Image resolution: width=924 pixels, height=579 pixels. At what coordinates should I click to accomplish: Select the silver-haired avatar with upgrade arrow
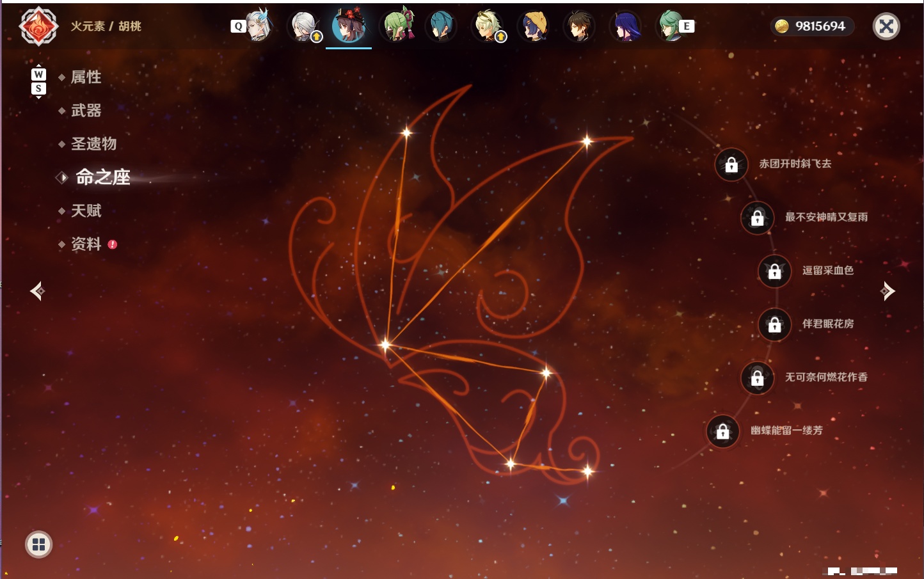[x=304, y=26]
